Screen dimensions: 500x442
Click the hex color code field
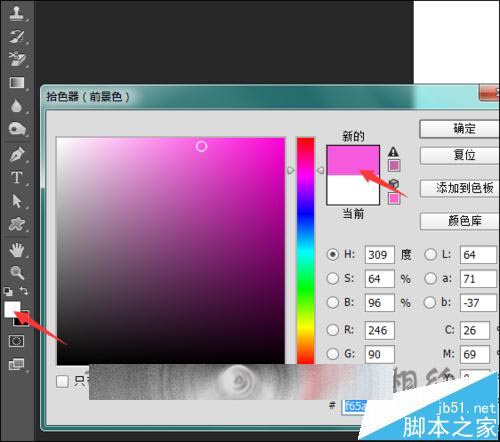[x=354, y=407]
